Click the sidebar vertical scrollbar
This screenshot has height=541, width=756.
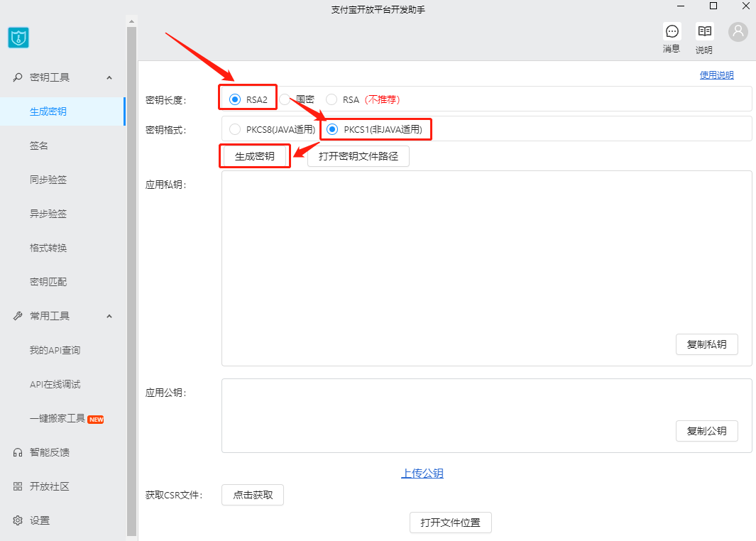click(x=131, y=284)
